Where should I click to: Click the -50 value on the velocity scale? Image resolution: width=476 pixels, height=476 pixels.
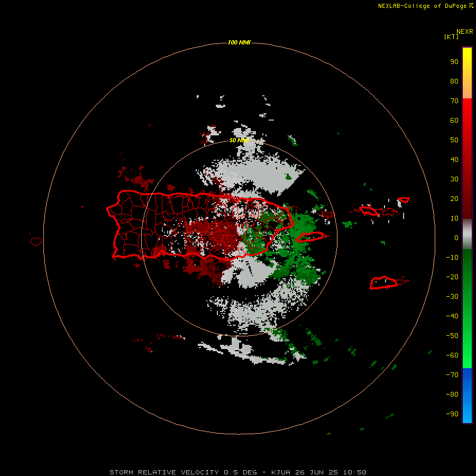tap(452, 336)
